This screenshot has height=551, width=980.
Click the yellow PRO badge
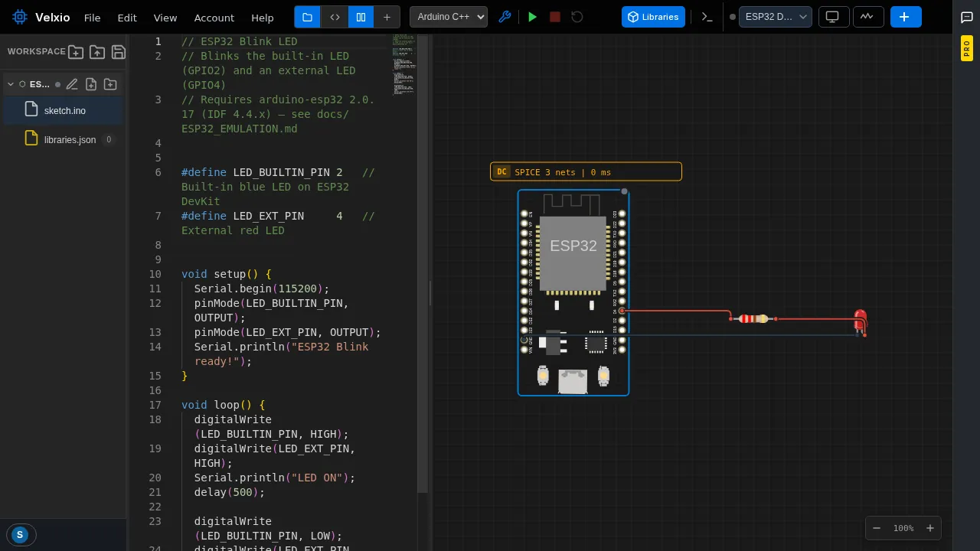click(x=967, y=49)
